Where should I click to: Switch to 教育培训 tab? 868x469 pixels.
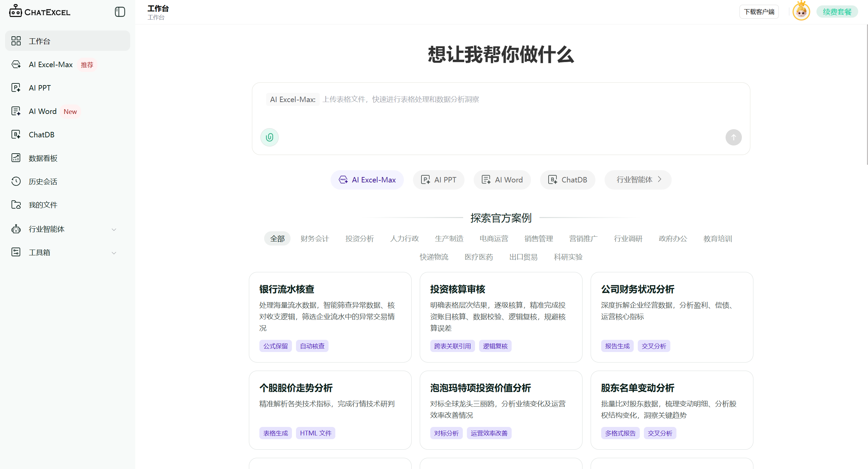(717, 239)
